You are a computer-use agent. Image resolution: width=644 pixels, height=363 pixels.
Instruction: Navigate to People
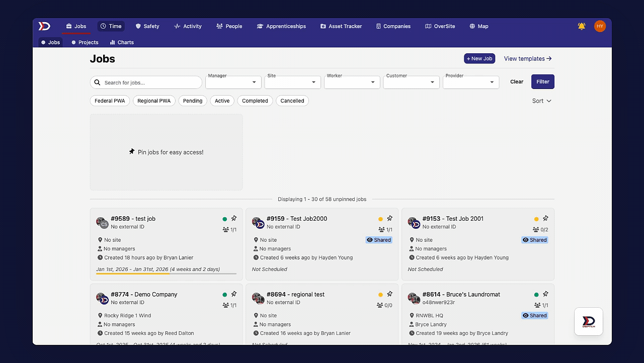229,26
